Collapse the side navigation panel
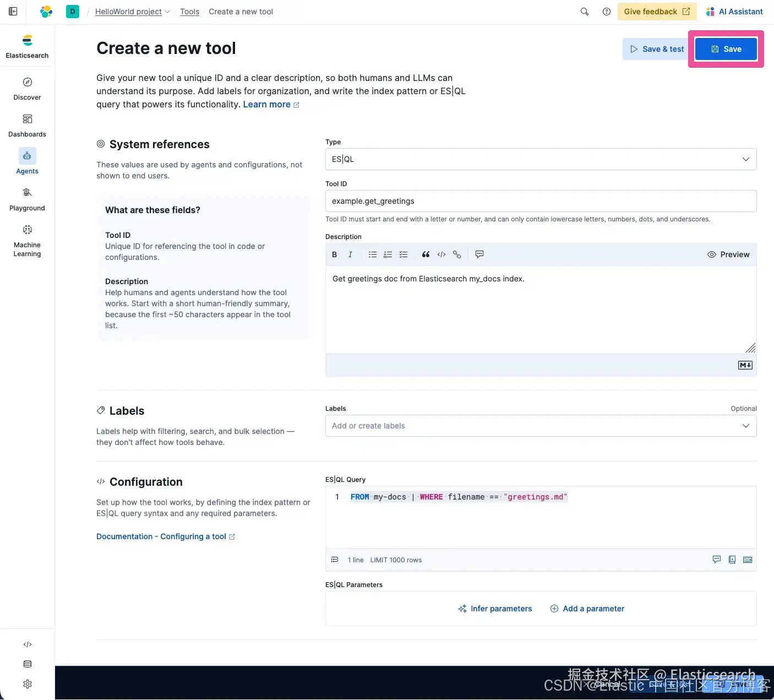The height and width of the screenshot is (700, 774). (x=13, y=12)
